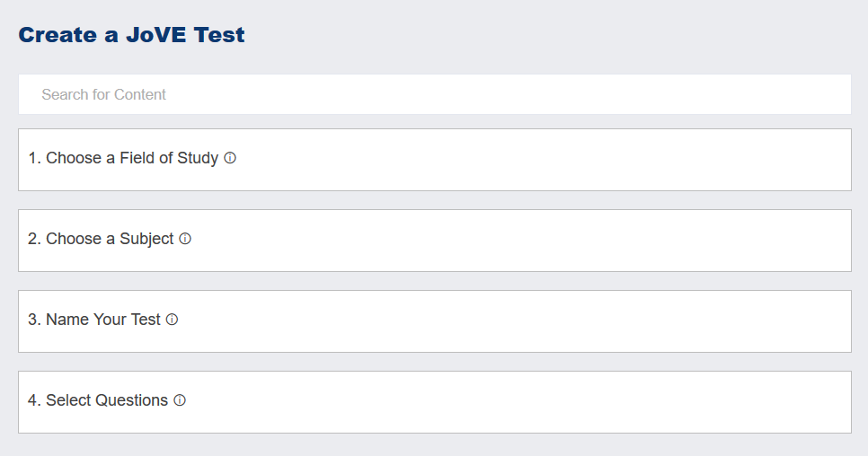Click the 'Create a JoVE Test' heading
Screen dimensions: 868x456
click(131, 35)
